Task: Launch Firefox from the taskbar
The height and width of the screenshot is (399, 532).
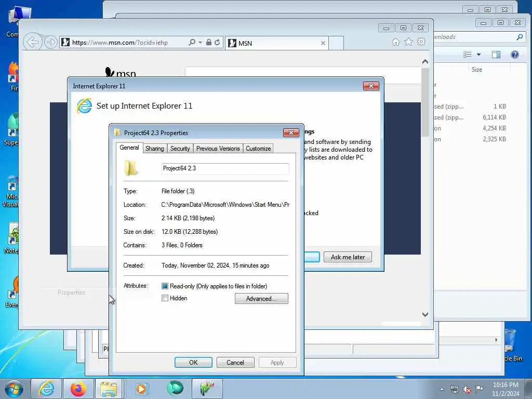Action: [x=78, y=389]
